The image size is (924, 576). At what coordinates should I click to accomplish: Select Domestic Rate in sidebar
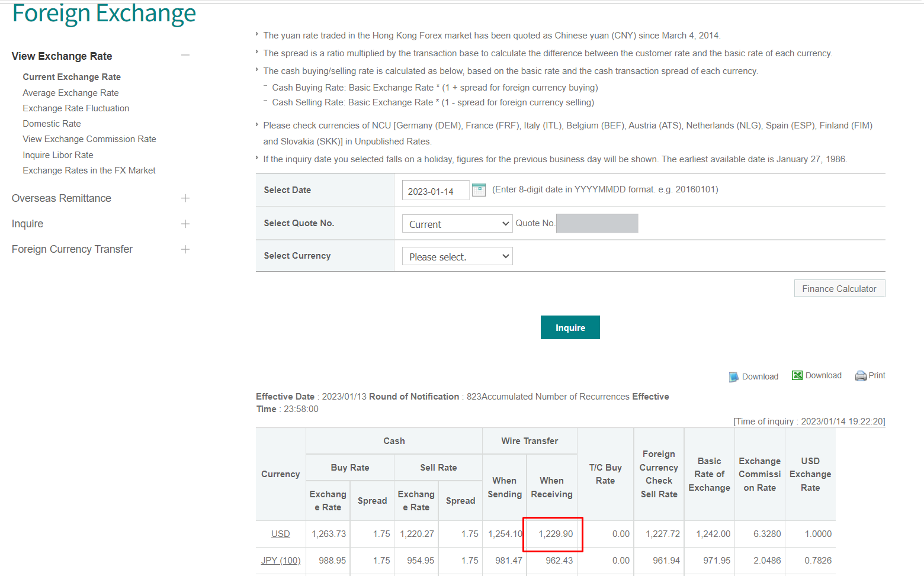(x=52, y=124)
